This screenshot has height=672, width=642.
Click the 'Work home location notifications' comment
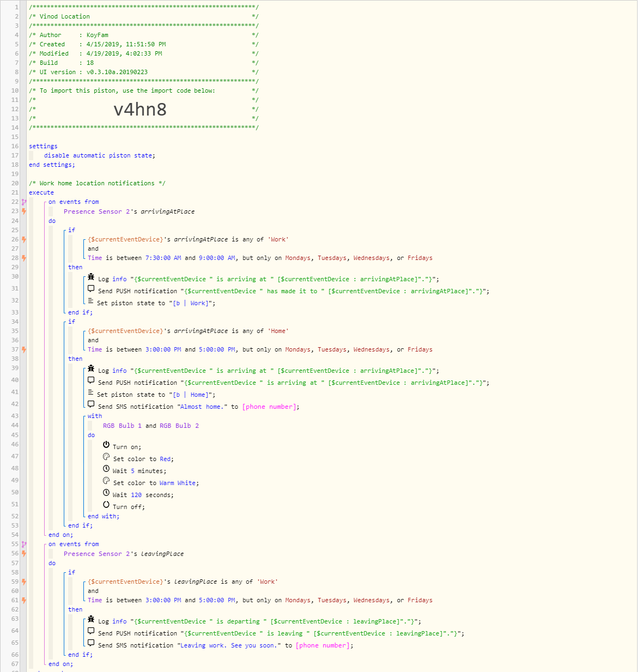tap(97, 183)
